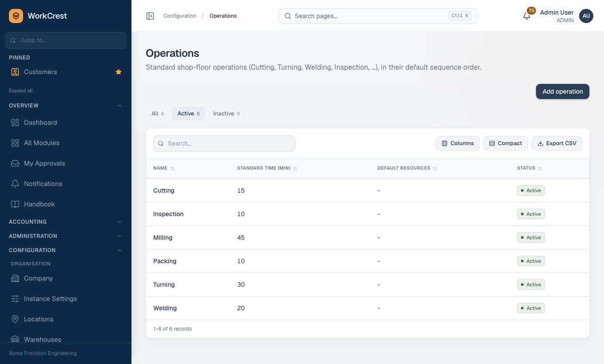This screenshot has width=604, height=364.
Task: Open the Cutting operation row
Action: (x=368, y=190)
